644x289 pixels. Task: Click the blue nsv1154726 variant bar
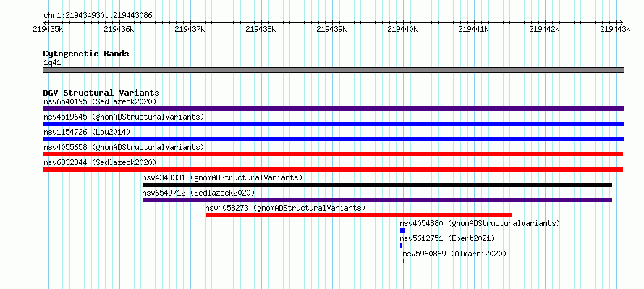point(333,139)
